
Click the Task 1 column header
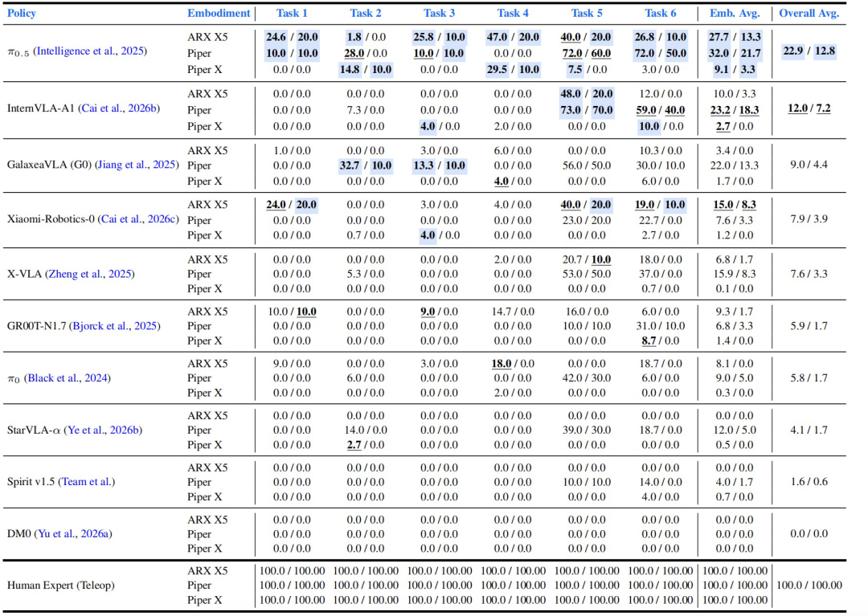click(x=292, y=14)
